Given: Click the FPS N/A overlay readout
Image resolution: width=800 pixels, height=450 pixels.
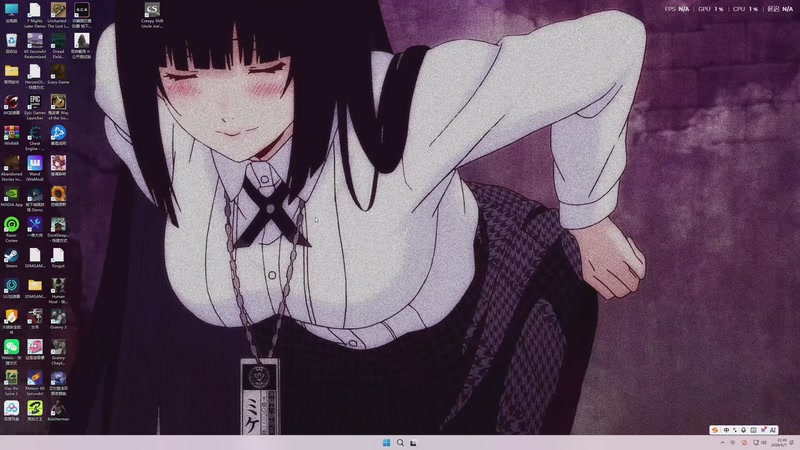Looking at the screenshot, I should pos(677,9).
